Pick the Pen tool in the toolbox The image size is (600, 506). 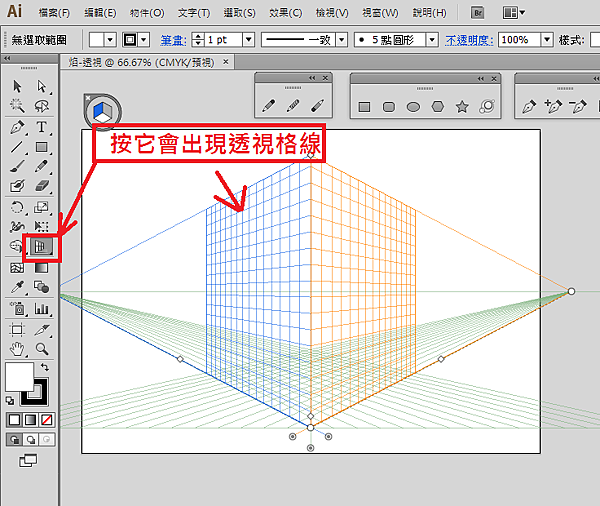click(x=17, y=127)
